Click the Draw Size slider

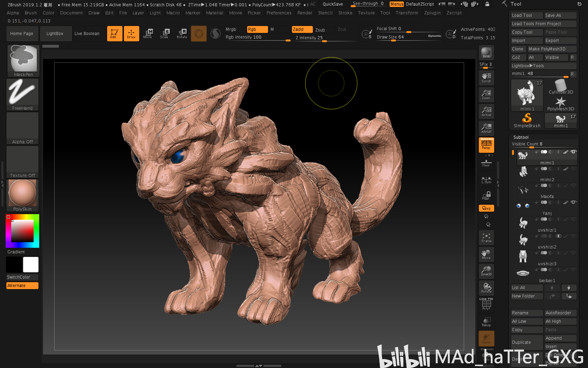409,38
